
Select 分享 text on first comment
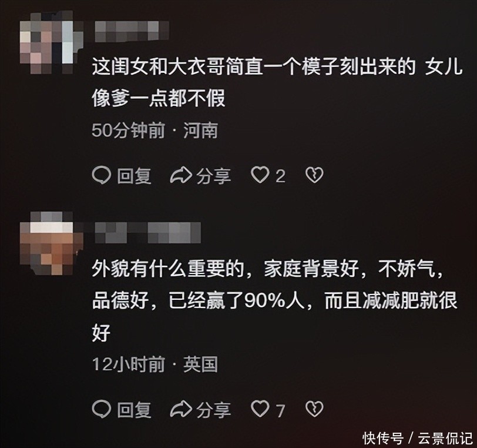click(213, 176)
